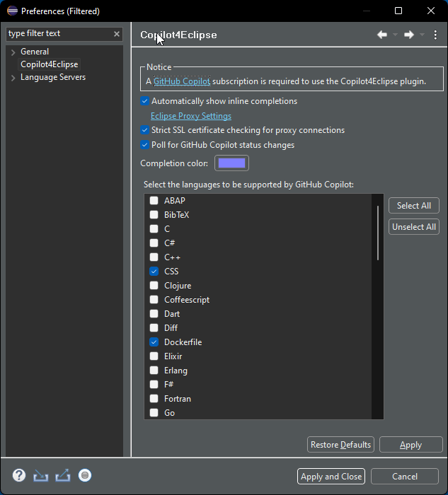The image size is (448, 495).
Task: Check the Coffeescript language checkbox
Action: point(154,300)
